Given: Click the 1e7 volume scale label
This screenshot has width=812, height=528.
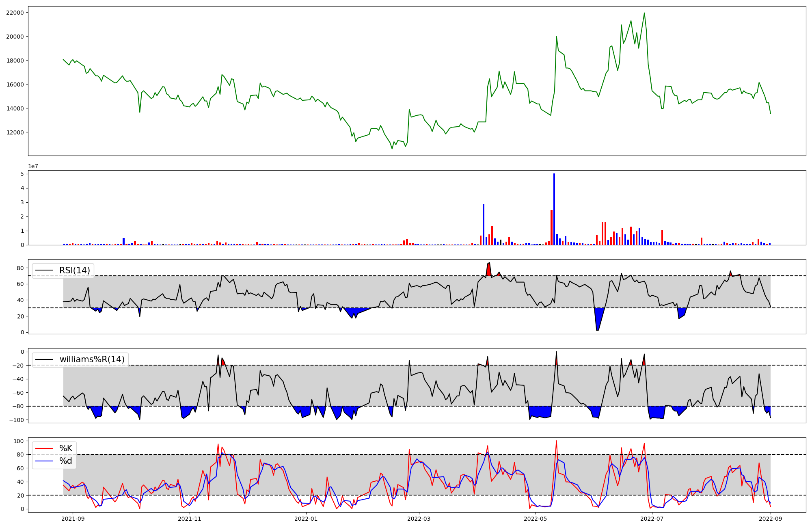Looking at the screenshot, I should (x=34, y=166).
